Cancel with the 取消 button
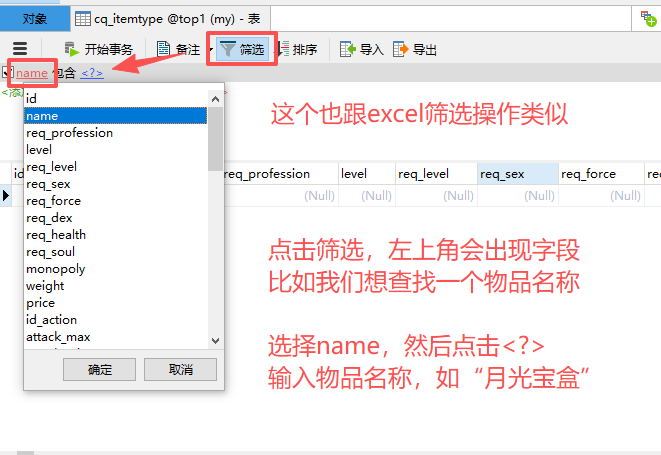661x455 pixels. pos(180,370)
